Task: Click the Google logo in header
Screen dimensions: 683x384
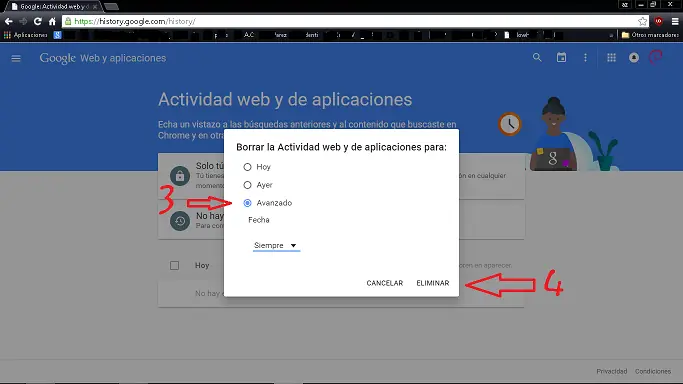Action: pyautogui.click(x=57, y=58)
